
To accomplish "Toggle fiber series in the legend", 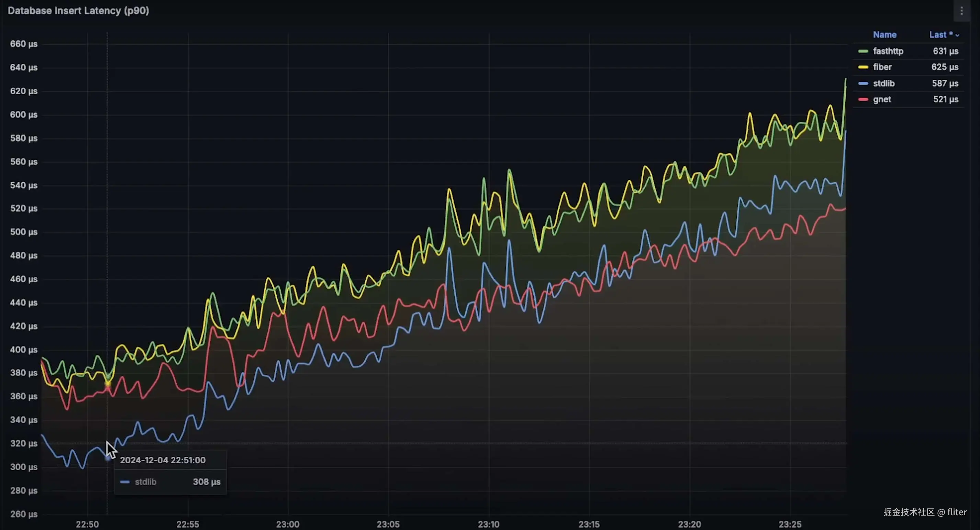I will [x=882, y=67].
